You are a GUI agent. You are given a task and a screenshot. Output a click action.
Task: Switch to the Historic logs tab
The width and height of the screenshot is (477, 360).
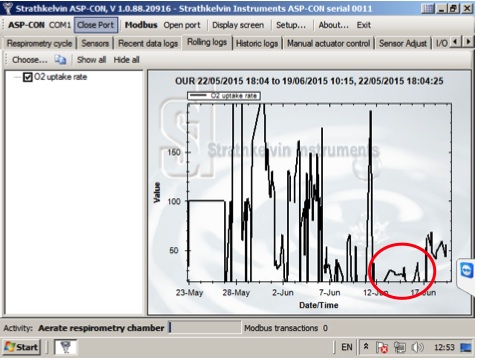(x=257, y=43)
